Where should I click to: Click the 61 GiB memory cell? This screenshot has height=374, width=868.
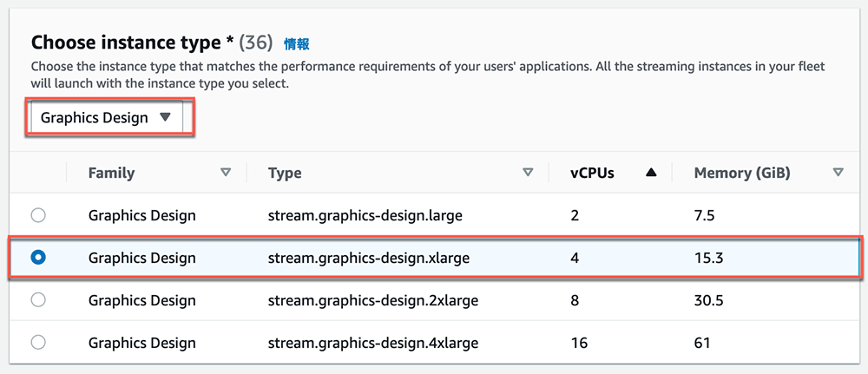[702, 343]
